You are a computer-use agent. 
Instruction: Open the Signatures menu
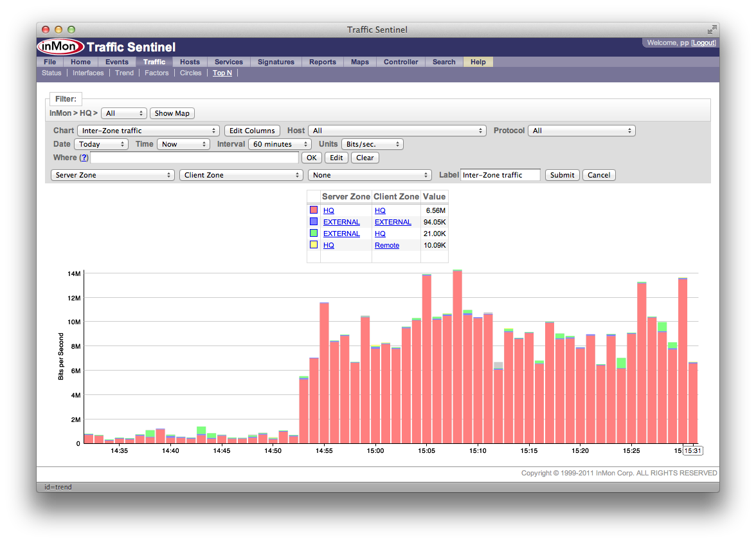[x=276, y=62]
